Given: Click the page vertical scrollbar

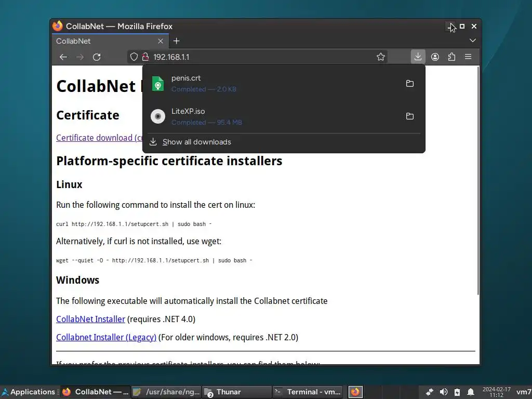Looking at the screenshot, I should 478,180.
